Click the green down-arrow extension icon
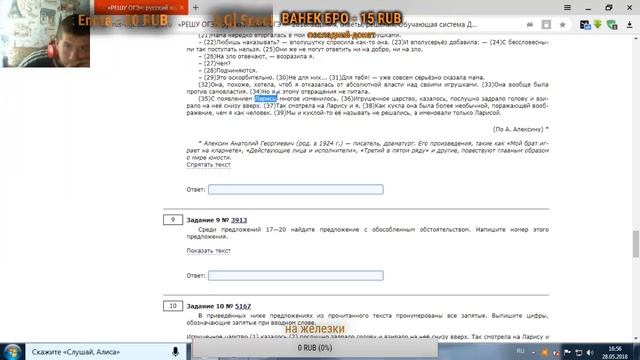This screenshot has width=640, height=360. pyautogui.click(x=598, y=24)
